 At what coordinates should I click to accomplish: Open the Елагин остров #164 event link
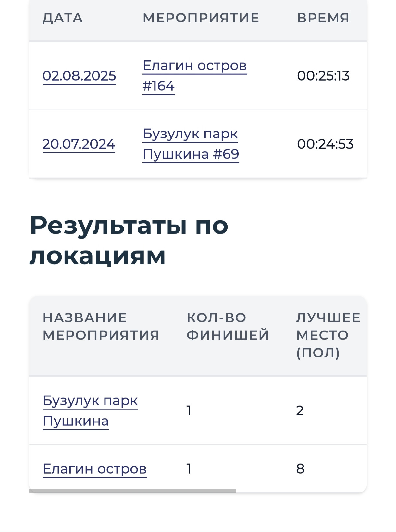(x=194, y=76)
